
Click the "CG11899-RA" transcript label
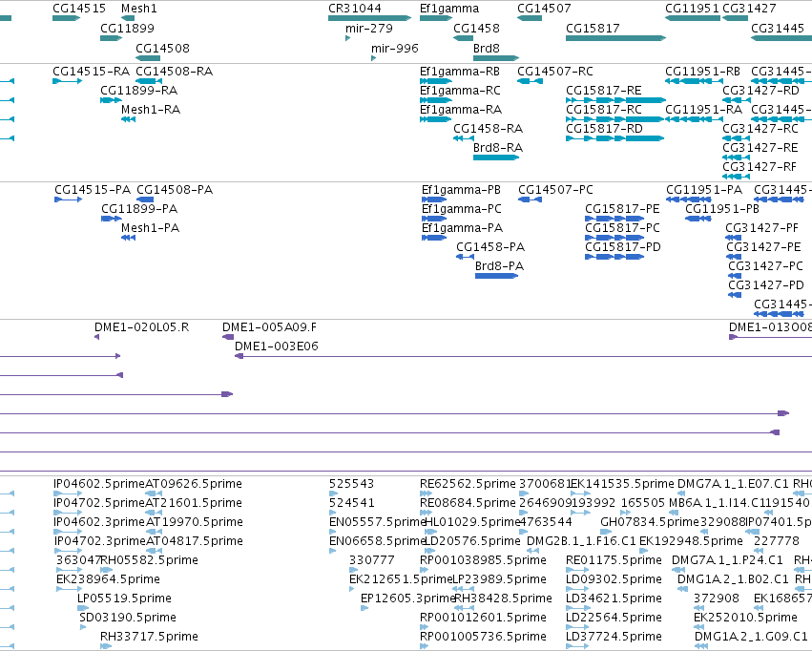pyautogui.click(x=138, y=90)
